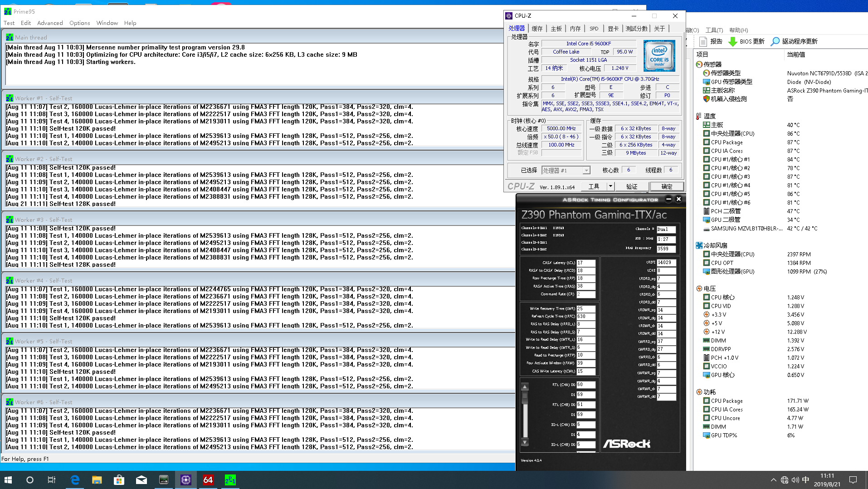Click the driver update magnifier icon
This screenshot has height=489, width=868.
775,41
